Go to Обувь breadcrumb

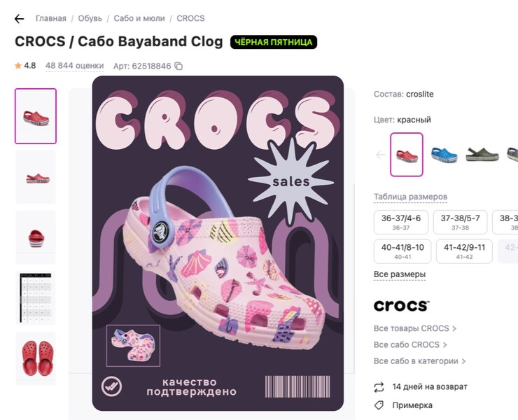[89, 18]
